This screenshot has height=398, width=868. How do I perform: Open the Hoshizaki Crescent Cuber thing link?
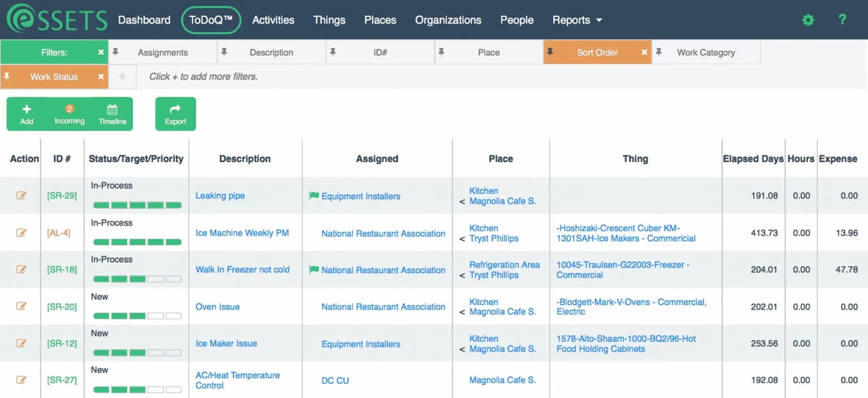point(626,233)
